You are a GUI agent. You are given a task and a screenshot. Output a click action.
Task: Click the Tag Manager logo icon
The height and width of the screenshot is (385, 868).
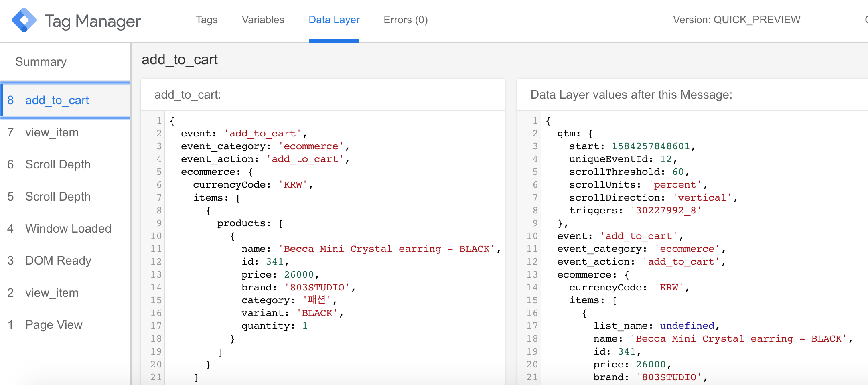click(x=24, y=20)
